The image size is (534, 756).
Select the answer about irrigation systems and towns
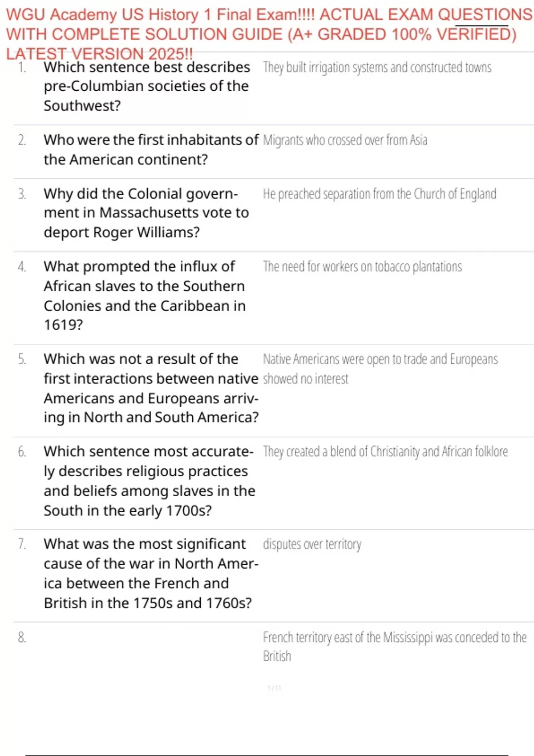pos(377,68)
